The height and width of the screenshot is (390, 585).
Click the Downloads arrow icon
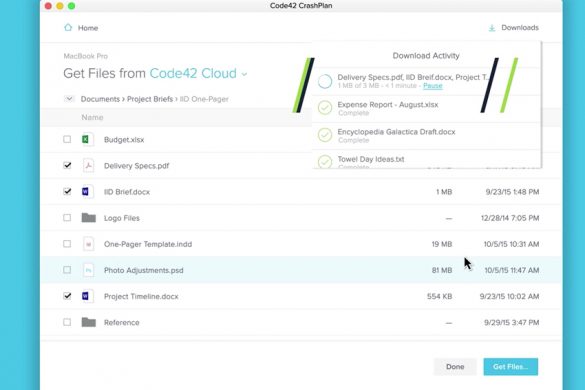pyautogui.click(x=492, y=28)
